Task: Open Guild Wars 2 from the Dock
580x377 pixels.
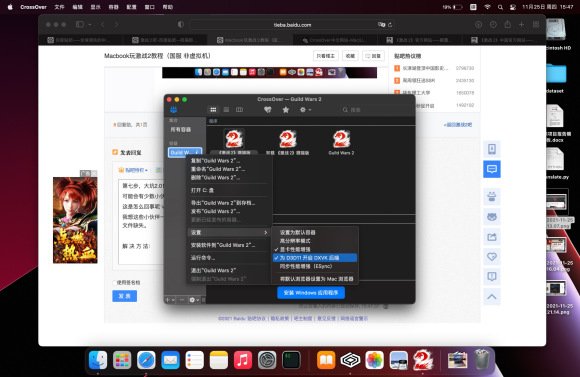Action: 423,360
